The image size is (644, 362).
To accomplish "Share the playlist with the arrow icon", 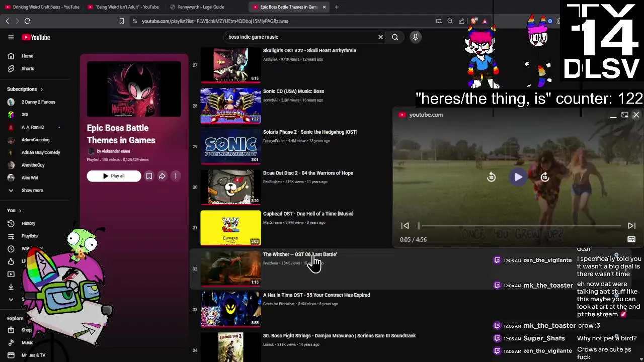I will click(162, 176).
